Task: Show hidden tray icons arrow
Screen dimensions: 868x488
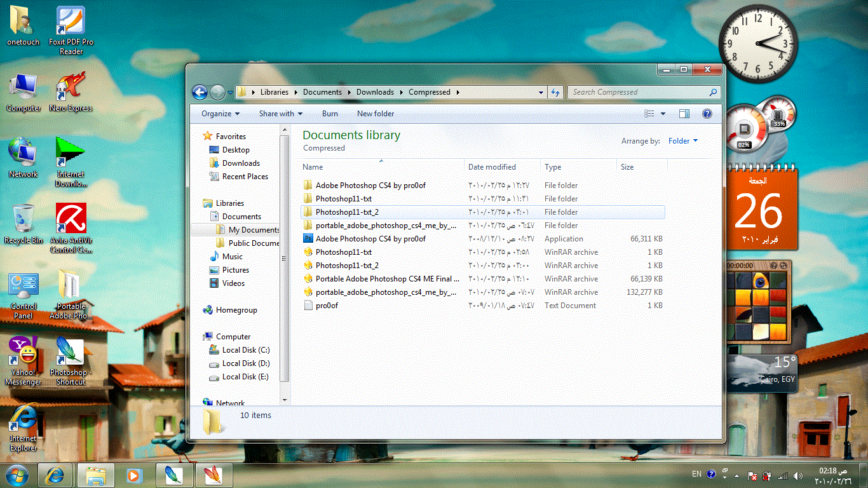Action: [737, 475]
